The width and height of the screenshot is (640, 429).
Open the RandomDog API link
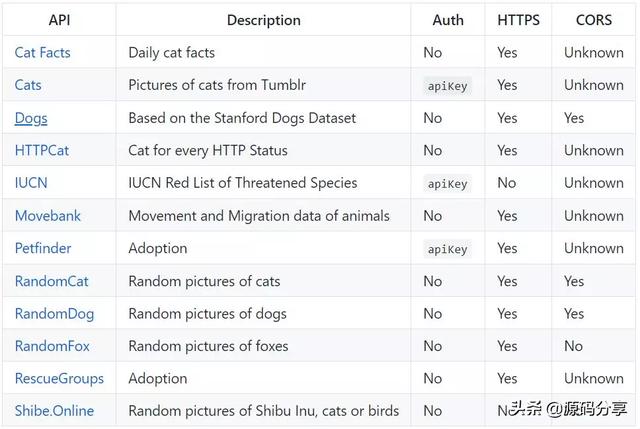[x=54, y=313]
